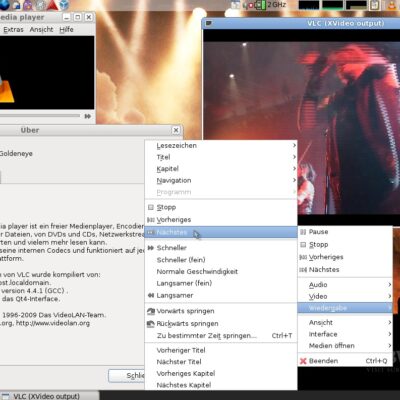Click the Vorwärts springen icon
Screen dimensions: 400x400
pyautogui.click(x=151, y=311)
